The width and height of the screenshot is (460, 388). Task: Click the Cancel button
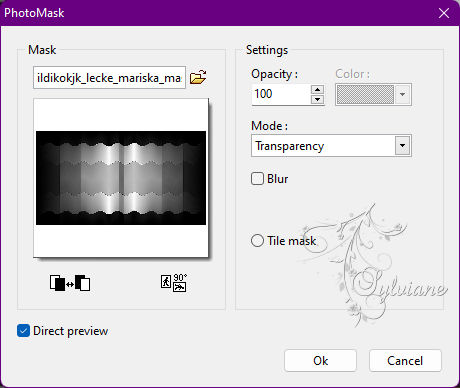[405, 360]
